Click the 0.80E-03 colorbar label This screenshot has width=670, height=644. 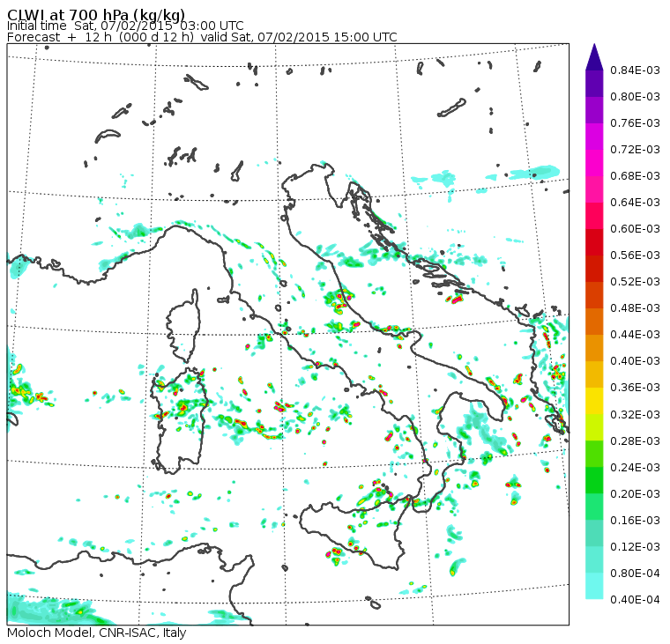(635, 97)
